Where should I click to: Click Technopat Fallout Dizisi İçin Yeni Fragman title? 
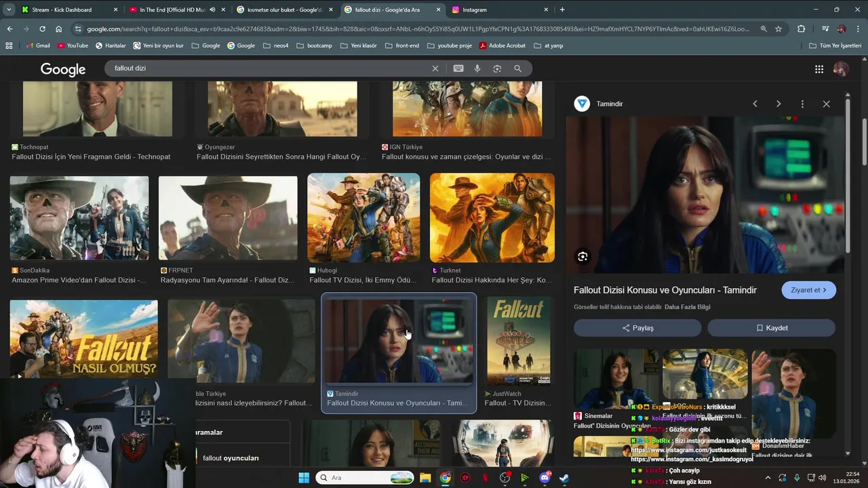click(91, 157)
